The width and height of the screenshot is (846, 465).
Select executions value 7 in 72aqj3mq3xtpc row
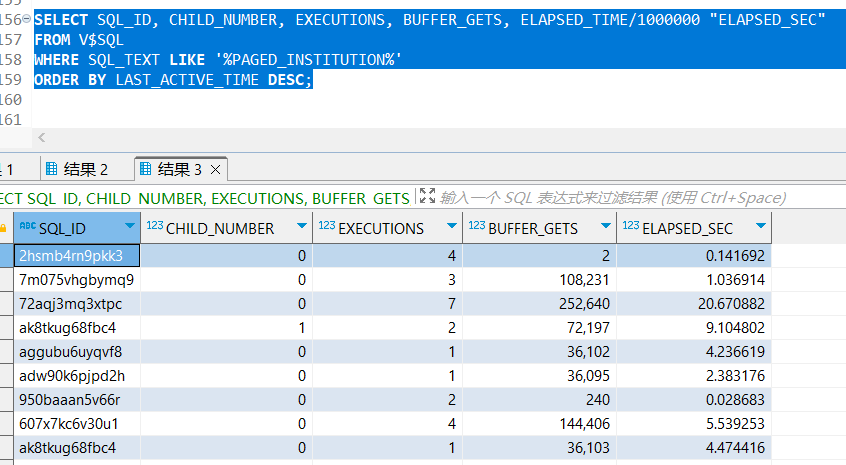pyautogui.click(x=387, y=304)
